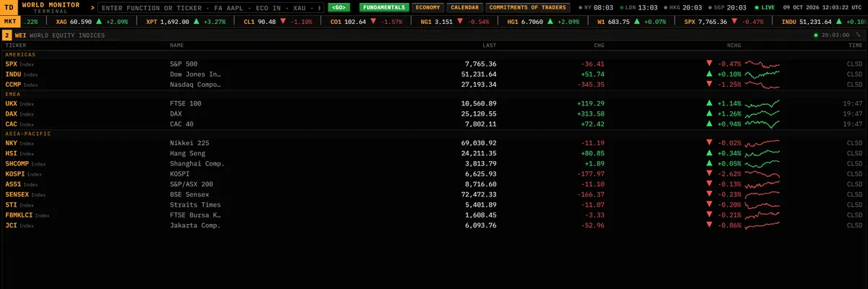Click the green dot beside 20:03:00
This screenshot has height=289, width=868.
tap(816, 35)
